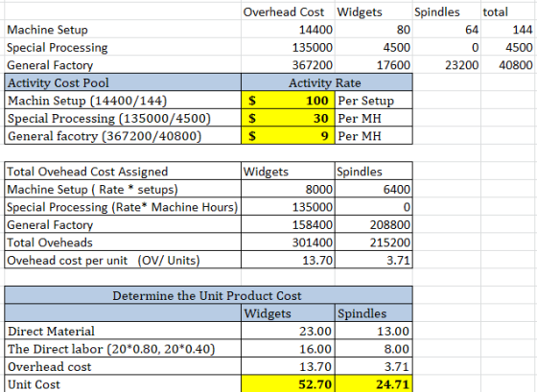Select "Spindles" header in Unit Product Cost table
Screen dimensions: 537x392
click(374, 313)
